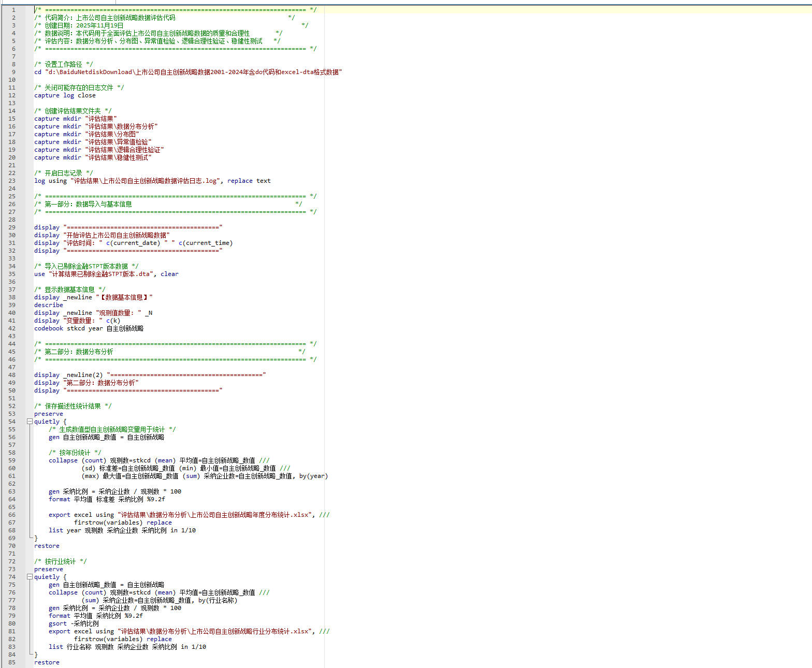Click the 开启日志记录 comment
Screen dimensions: 812x668
click(64, 173)
